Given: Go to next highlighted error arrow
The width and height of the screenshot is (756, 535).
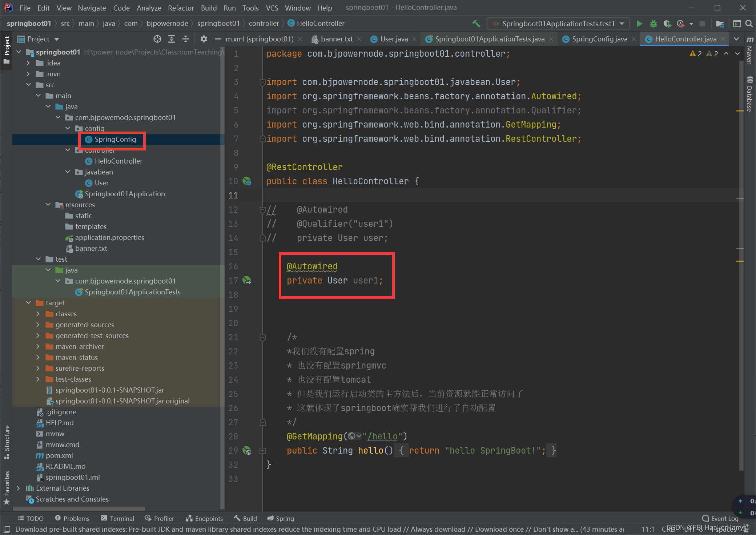Looking at the screenshot, I should pyautogui.click(x=737, y=53).
